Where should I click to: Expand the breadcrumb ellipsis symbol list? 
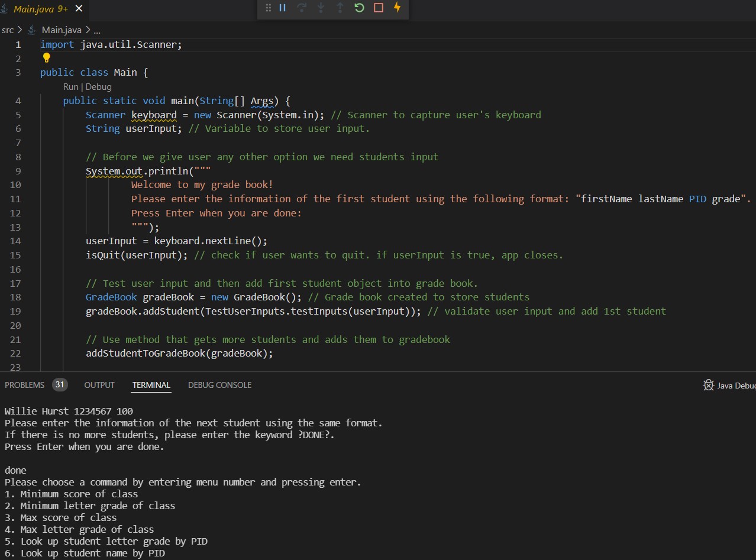pyautogui.click(x=97, y=30)
